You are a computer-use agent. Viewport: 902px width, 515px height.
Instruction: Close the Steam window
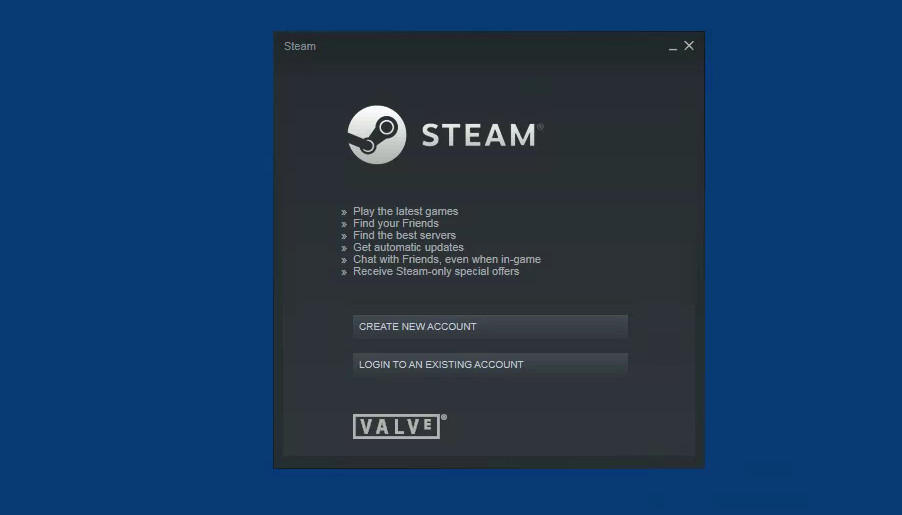click(689, 45)
